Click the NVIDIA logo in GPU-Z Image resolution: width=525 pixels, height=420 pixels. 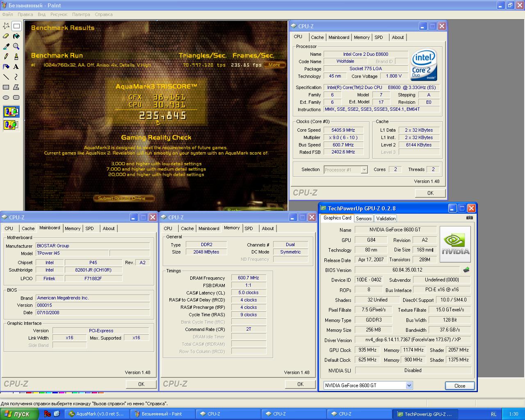click(455, 245)
